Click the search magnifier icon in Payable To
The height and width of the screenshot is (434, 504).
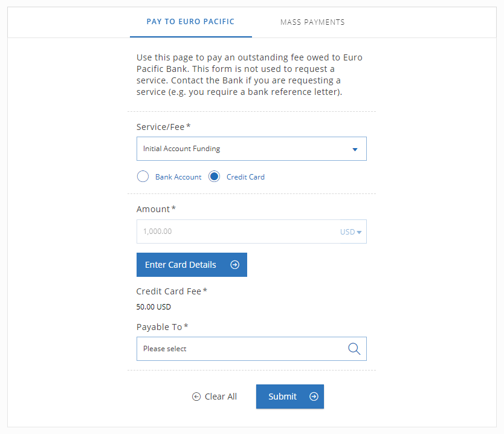click(x=354, y=349)
